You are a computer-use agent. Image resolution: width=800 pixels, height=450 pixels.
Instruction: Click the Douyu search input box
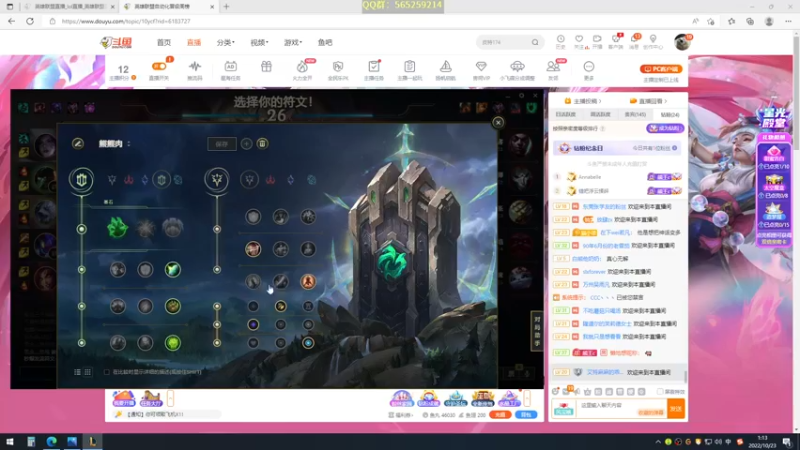[x=504, y=42]
